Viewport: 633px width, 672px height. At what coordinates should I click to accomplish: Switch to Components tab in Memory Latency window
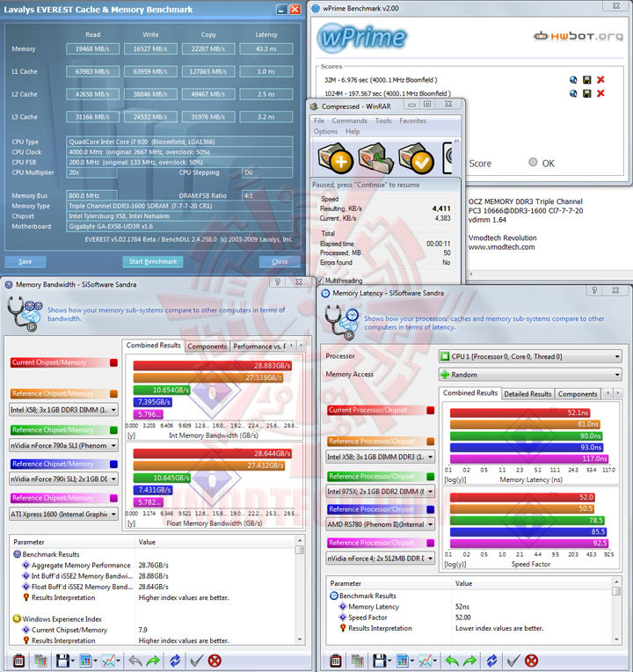(x=578, y=394)
